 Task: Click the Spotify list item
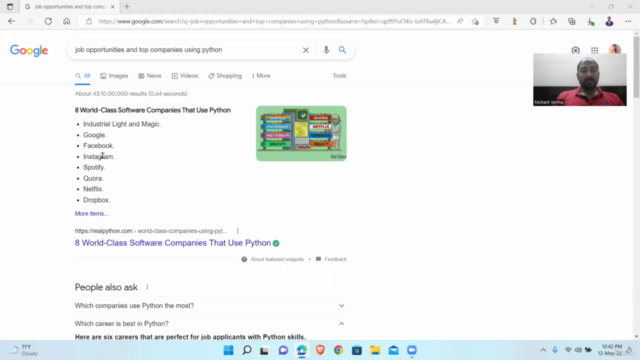94,167
